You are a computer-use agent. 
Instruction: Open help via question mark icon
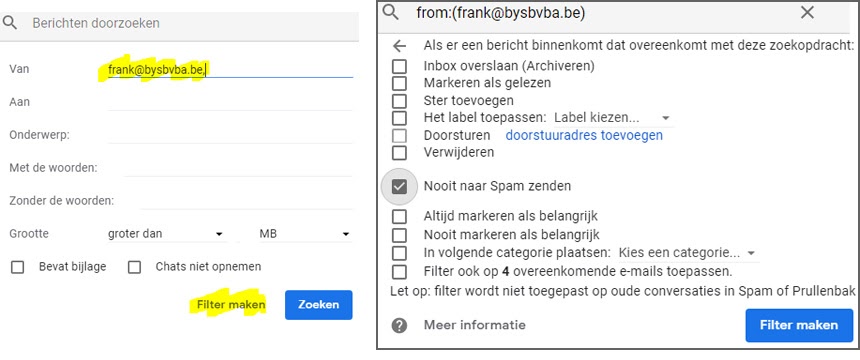[x=399, y=325]
